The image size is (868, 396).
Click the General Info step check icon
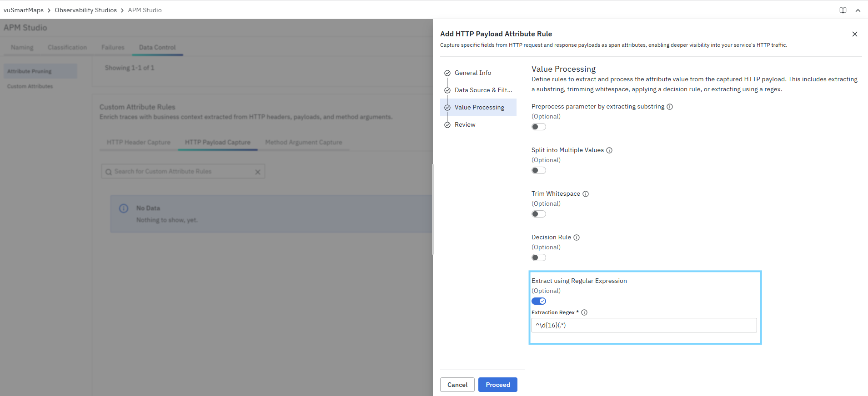point(447,73)
